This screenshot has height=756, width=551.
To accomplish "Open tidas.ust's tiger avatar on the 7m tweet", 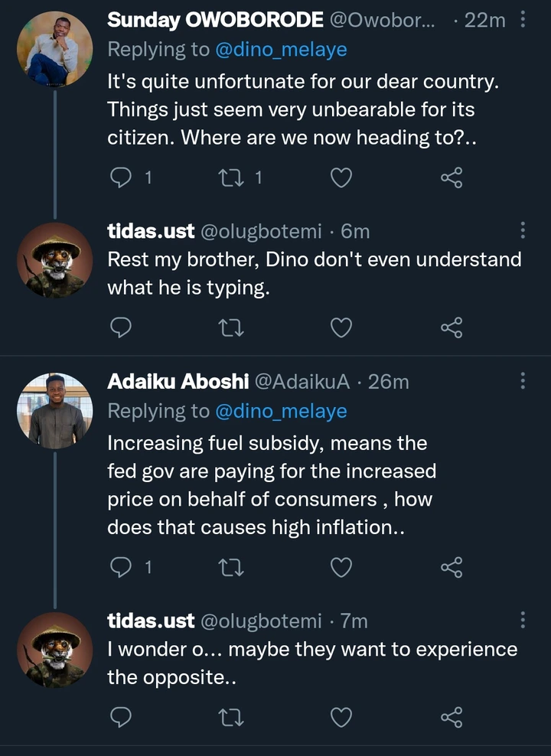I will (54, 650).
